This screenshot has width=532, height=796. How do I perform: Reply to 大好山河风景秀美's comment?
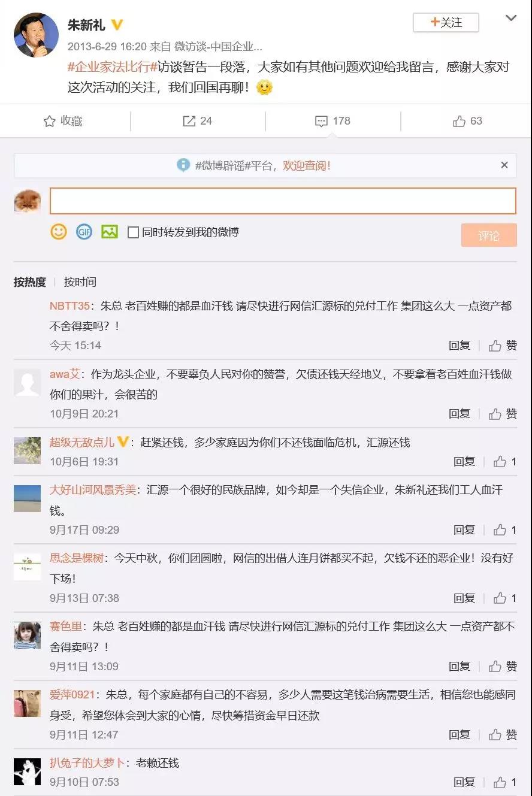(464, 530)
